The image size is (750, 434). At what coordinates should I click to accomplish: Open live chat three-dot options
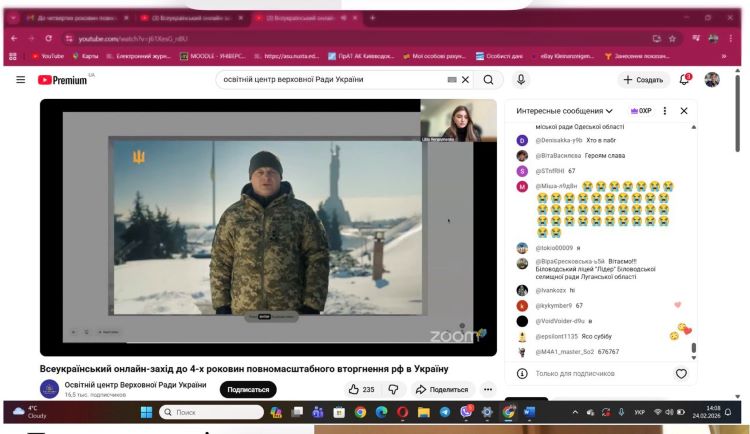pos(664,111)
